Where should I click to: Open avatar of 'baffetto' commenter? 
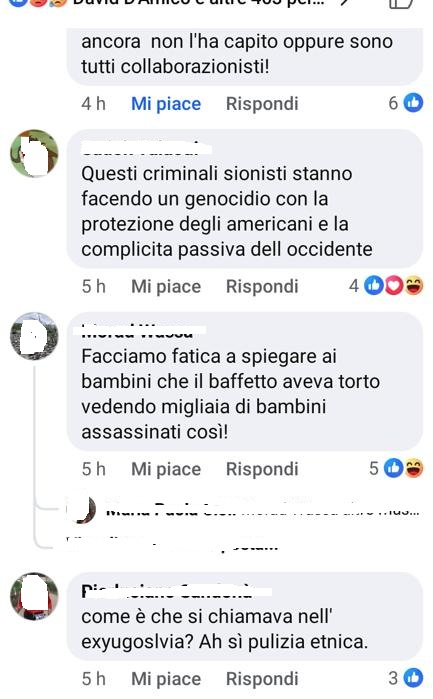(34, 336)
